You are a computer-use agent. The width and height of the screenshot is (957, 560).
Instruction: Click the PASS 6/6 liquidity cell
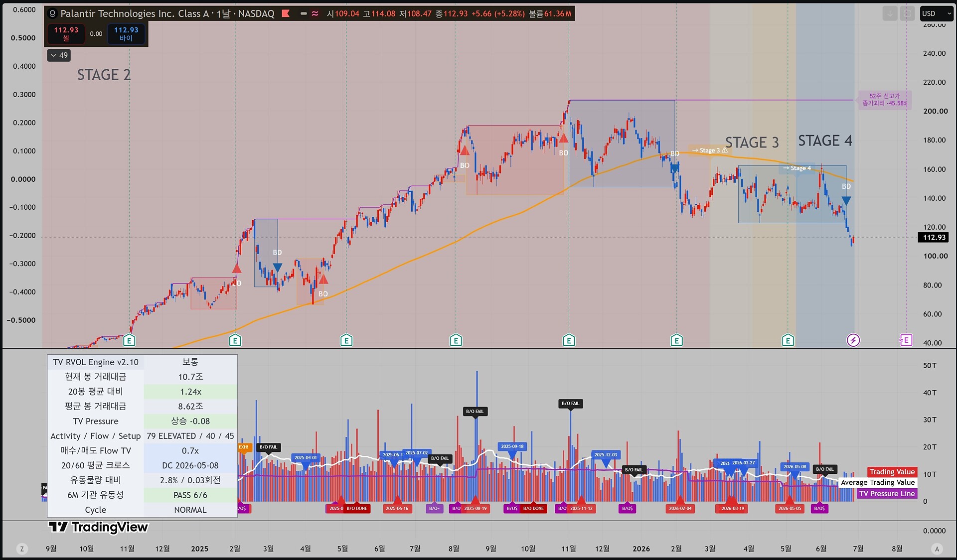[x=190, y=495]
